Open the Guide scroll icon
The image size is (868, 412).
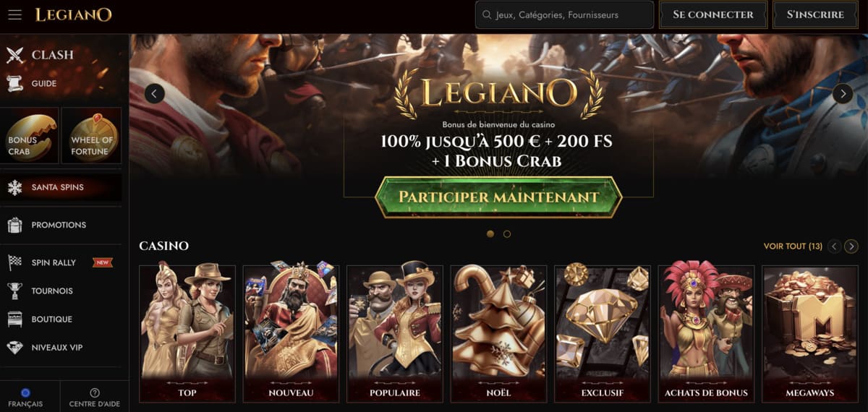(14, 83)
